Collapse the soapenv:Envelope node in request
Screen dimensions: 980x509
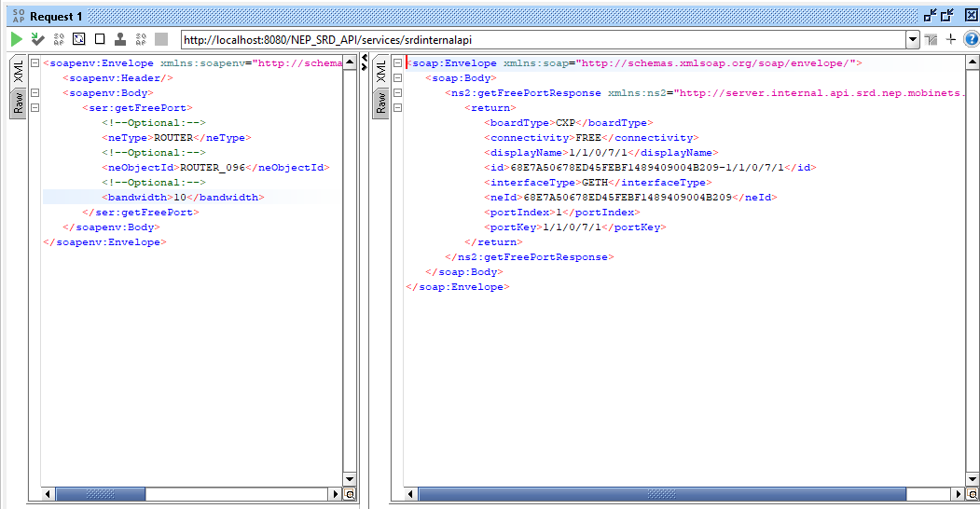coord(35,63)
